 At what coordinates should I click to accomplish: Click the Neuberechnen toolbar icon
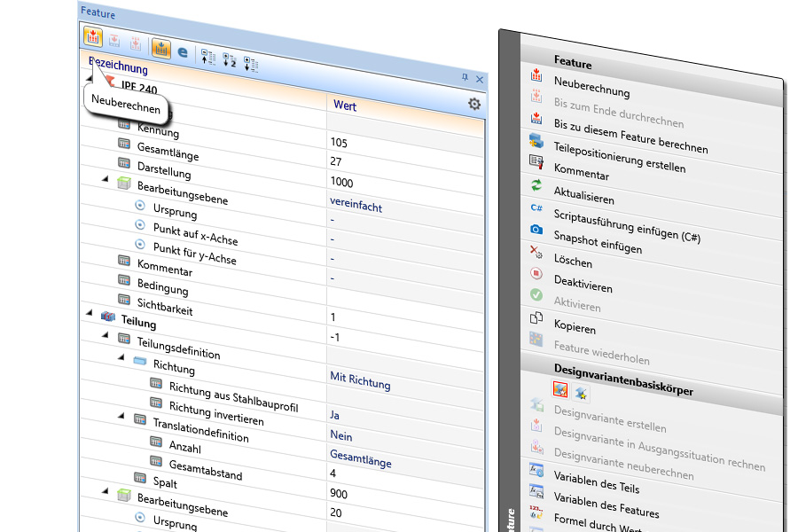(93, 37)
